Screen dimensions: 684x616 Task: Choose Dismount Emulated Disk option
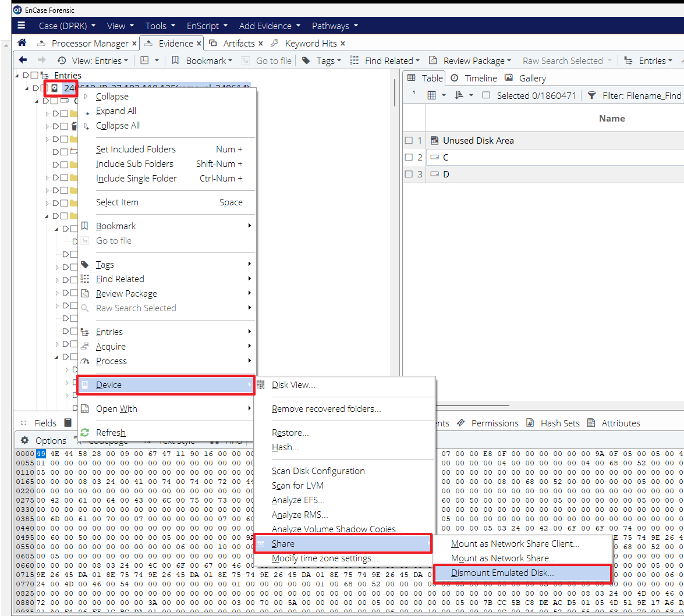click(x=523, y=573)
